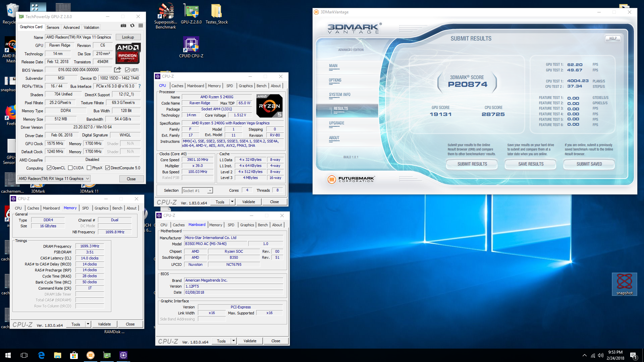Click the GPU-Z taskbar icon
The width and height of the screenshot is (644, 362).
coord(107,355)
